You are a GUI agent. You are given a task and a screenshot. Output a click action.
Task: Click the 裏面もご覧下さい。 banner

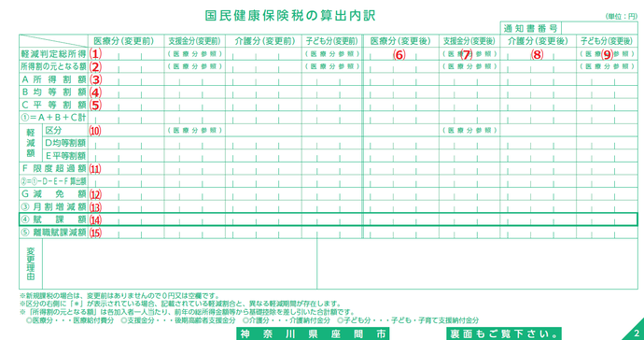click(504, 333)
